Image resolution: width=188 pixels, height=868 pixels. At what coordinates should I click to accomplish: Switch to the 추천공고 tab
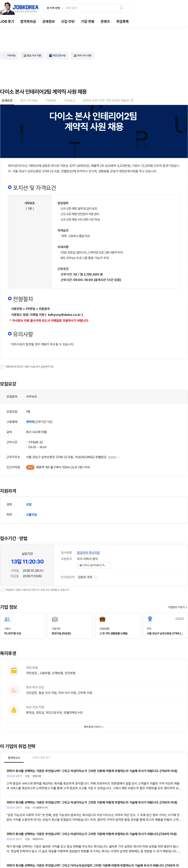point(70,100)
